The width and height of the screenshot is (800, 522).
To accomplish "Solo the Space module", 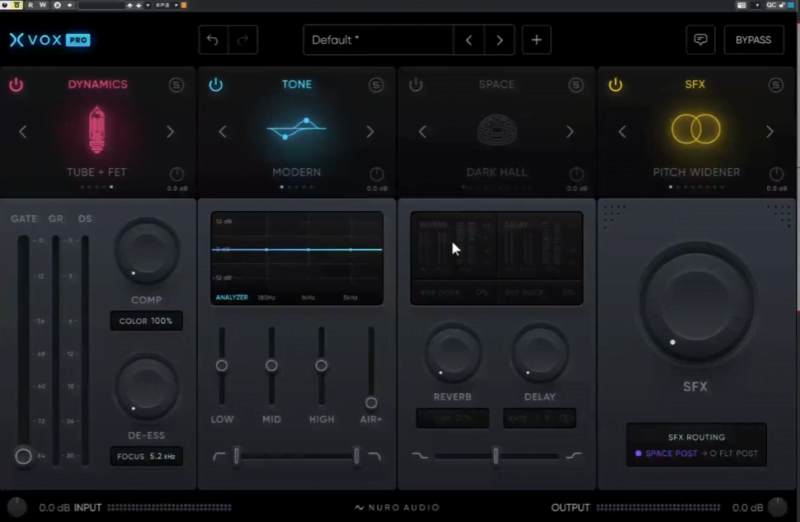I will tap(576, 85).
